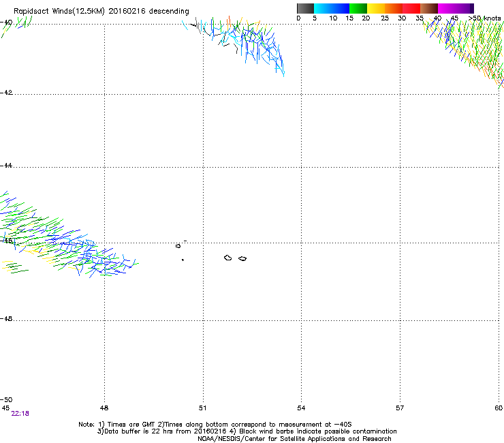
Task: Pick the cyan-to-blue 5-15 knots legend segment
Action: tap(332, 8)
